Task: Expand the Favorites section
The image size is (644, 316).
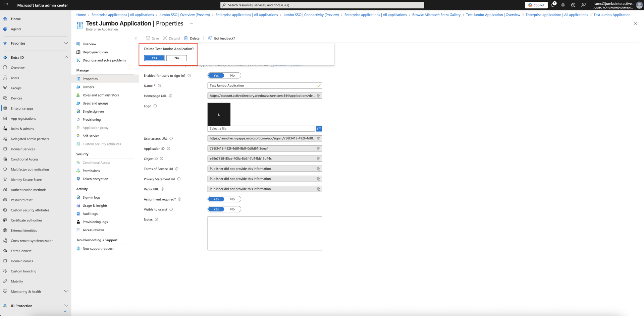Action: click(x=66, y=43)
